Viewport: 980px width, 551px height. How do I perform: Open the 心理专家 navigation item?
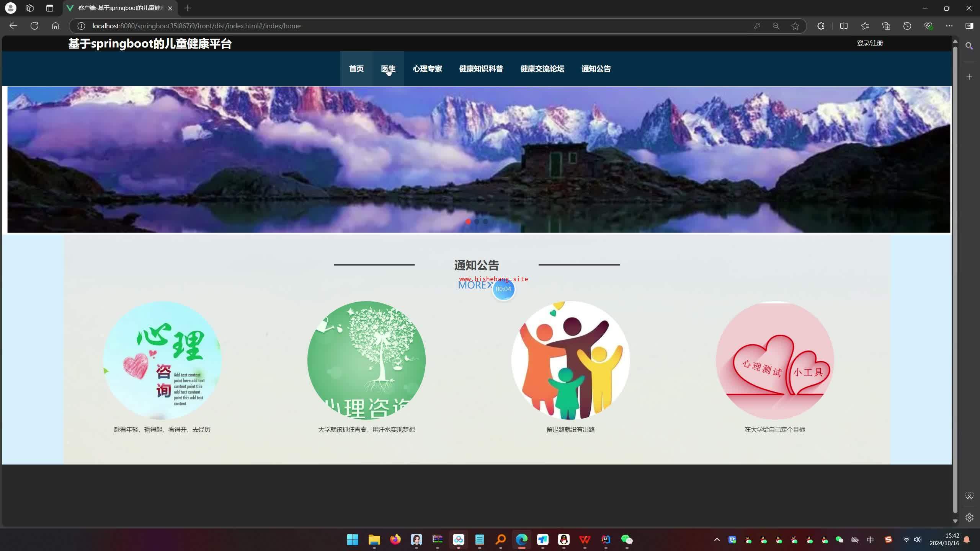click(427, 69)
